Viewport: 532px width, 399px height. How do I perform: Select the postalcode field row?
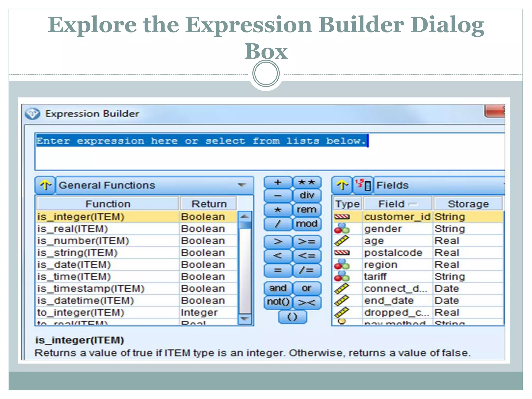click(x=393, y=253)
